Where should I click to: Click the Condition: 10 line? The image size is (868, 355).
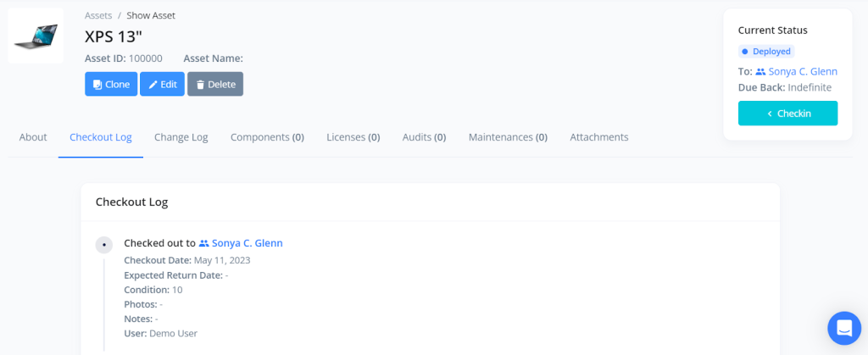pyautogui.click(x=153, y=290)
